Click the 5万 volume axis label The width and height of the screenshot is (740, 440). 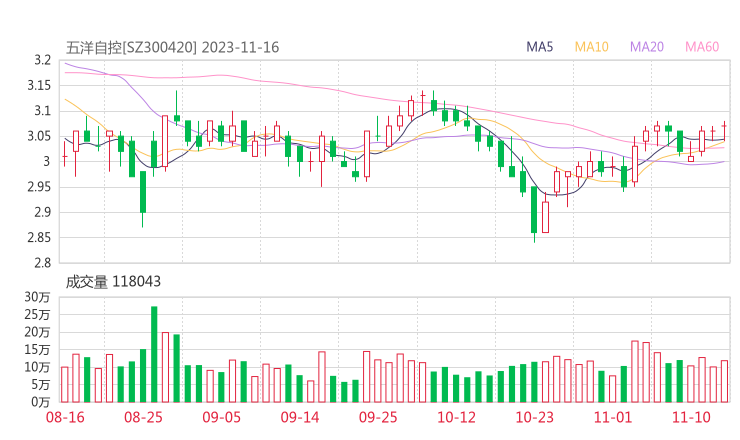41,385
